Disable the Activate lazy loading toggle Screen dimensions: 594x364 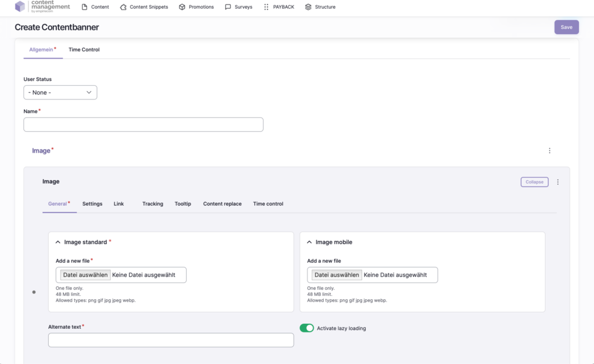pos(306,328)
